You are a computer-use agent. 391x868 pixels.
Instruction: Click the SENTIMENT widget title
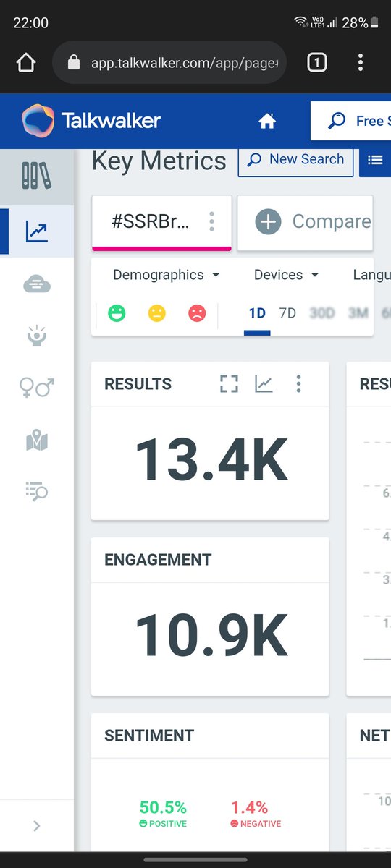[x=149, y=736]
